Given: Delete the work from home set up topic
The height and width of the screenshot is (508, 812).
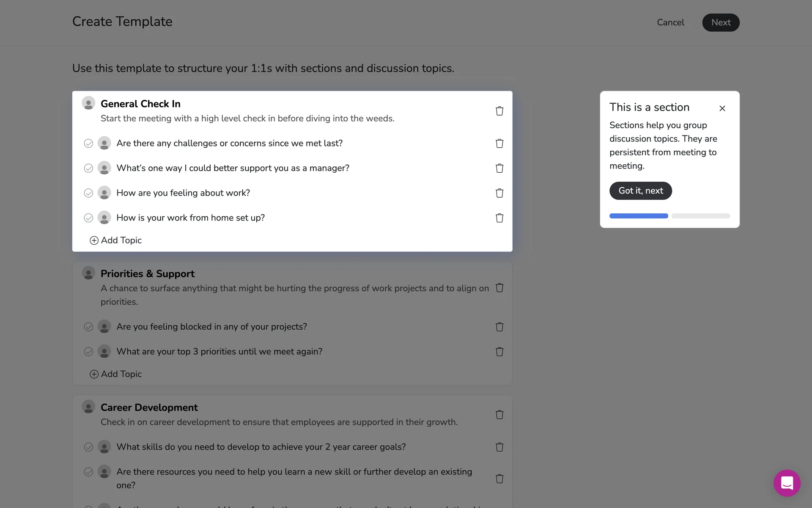Looking at the screenshot, I should click(499, 218).
